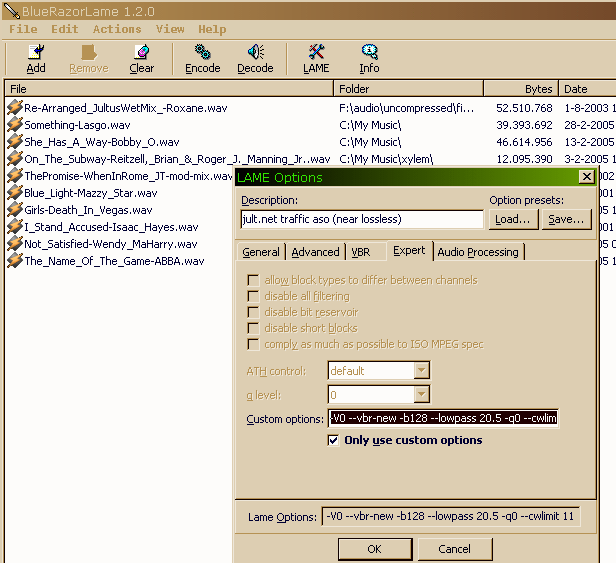616x563 pixels.
Task: Click the Remove toolbar icon
Action: [x=89, y=52]
